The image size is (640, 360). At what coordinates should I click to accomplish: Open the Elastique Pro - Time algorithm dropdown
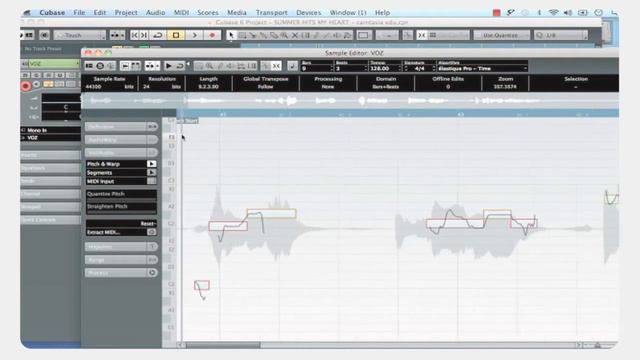point(482,69)
